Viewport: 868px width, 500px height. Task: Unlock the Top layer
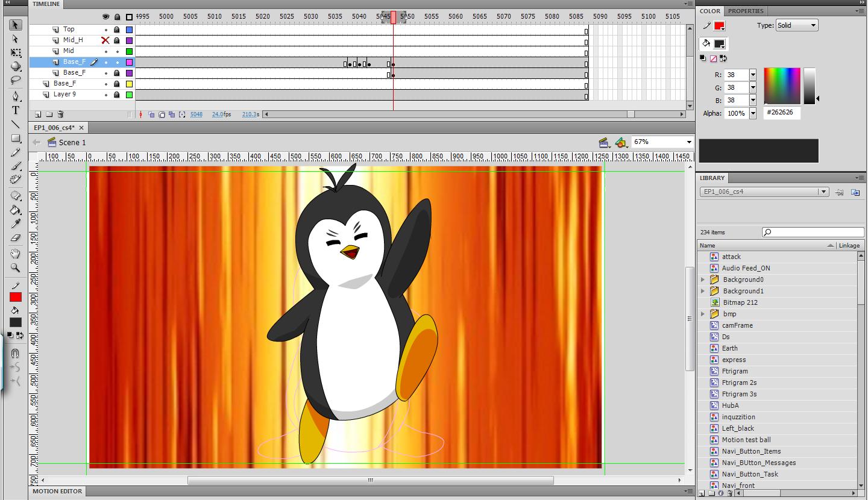point(117,30)
